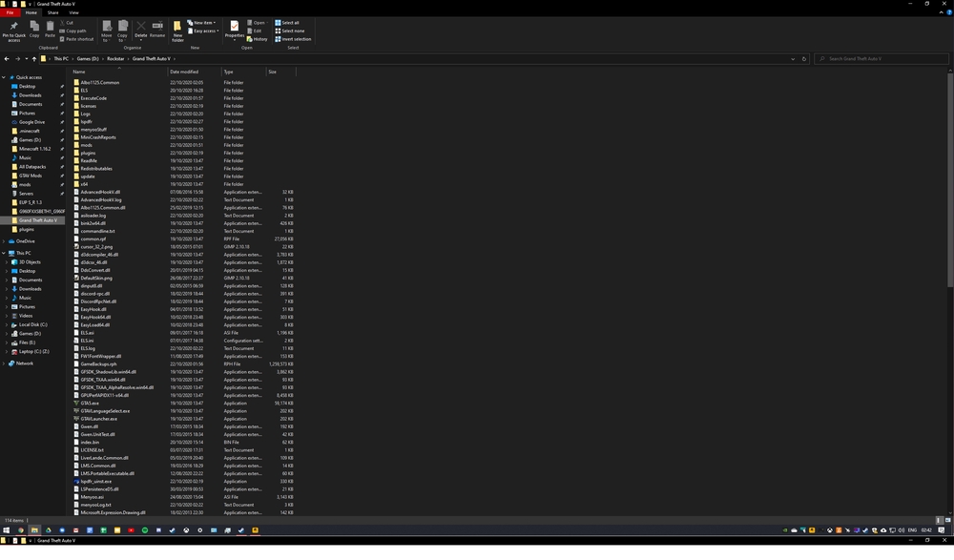Click the Search Grand Theft Auto V box
The image size is (954, 560).
(881, 59)
